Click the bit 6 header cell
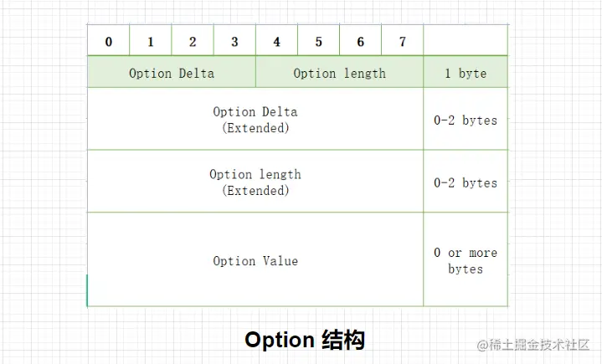The height and width of the screenshot is (364, 602). 361,40
